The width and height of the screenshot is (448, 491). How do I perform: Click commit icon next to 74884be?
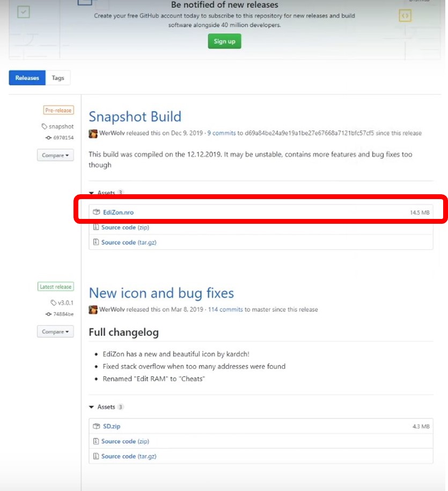pos(48,314)
